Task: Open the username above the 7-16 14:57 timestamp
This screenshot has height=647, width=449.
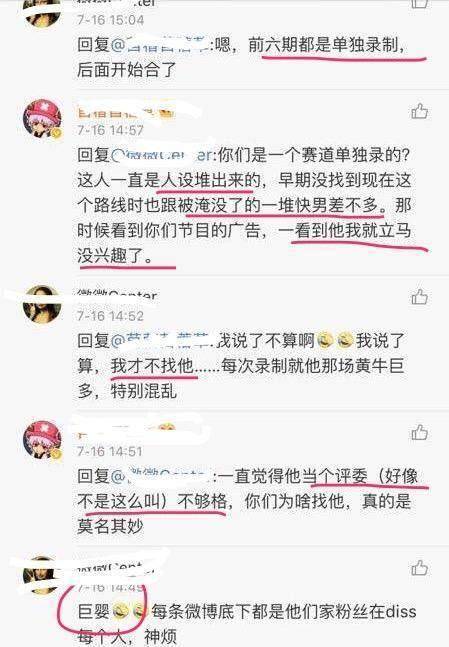Action: [126, 112]
